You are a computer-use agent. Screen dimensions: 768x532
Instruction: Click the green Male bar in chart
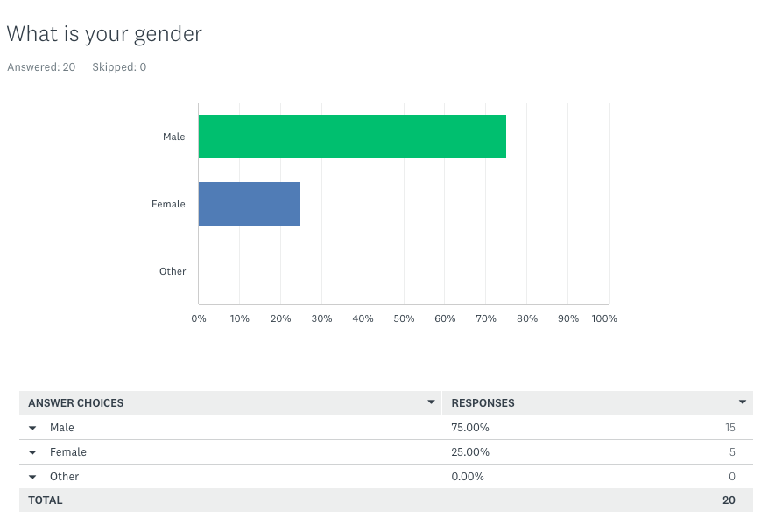click(x=352, y=136)
